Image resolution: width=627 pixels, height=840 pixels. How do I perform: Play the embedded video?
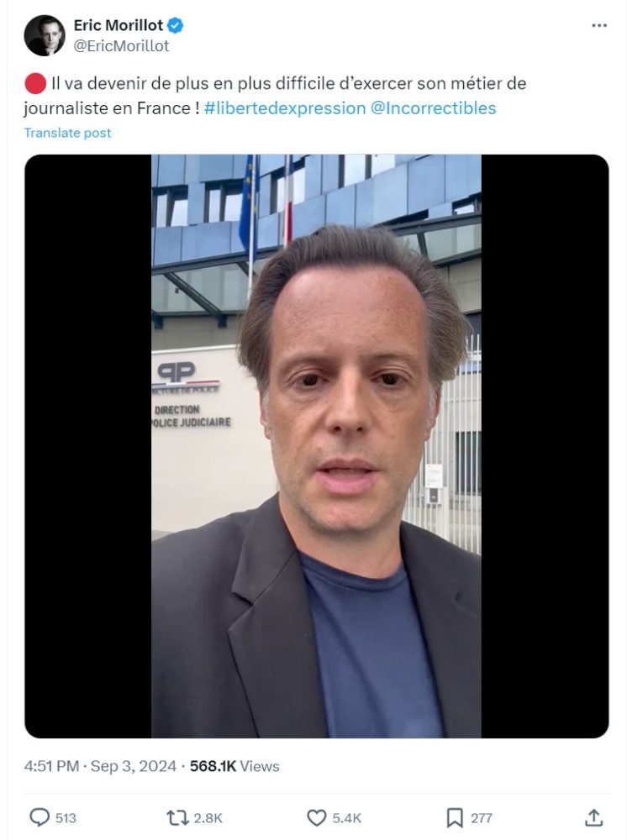(x=316, y=446)
